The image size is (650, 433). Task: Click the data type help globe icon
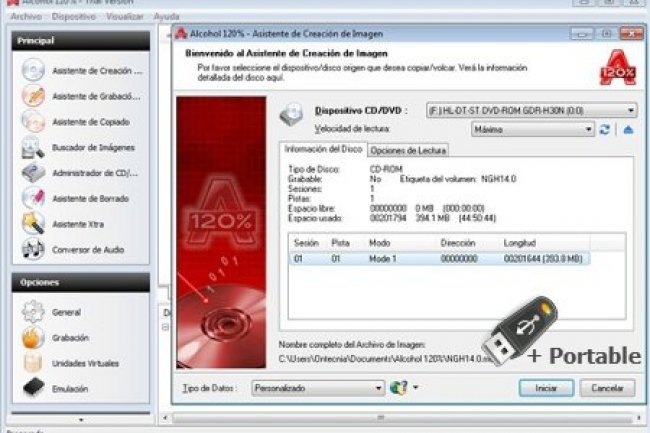tap(398, 387)
